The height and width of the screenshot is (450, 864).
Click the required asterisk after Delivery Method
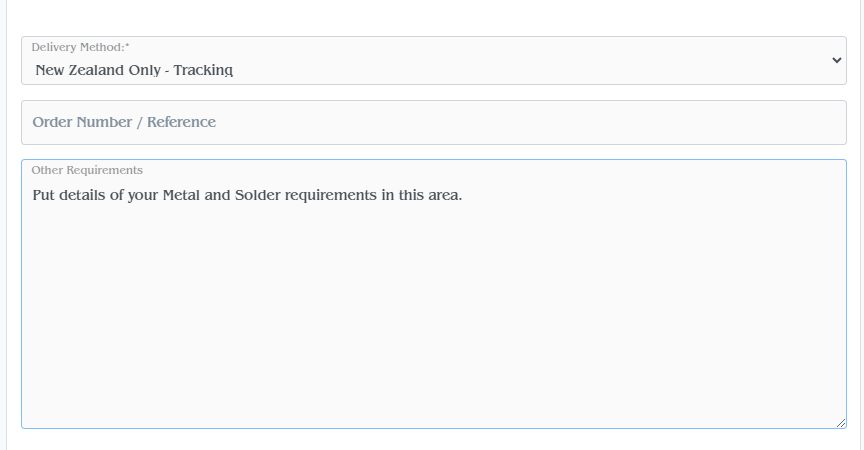click(127, 46)
